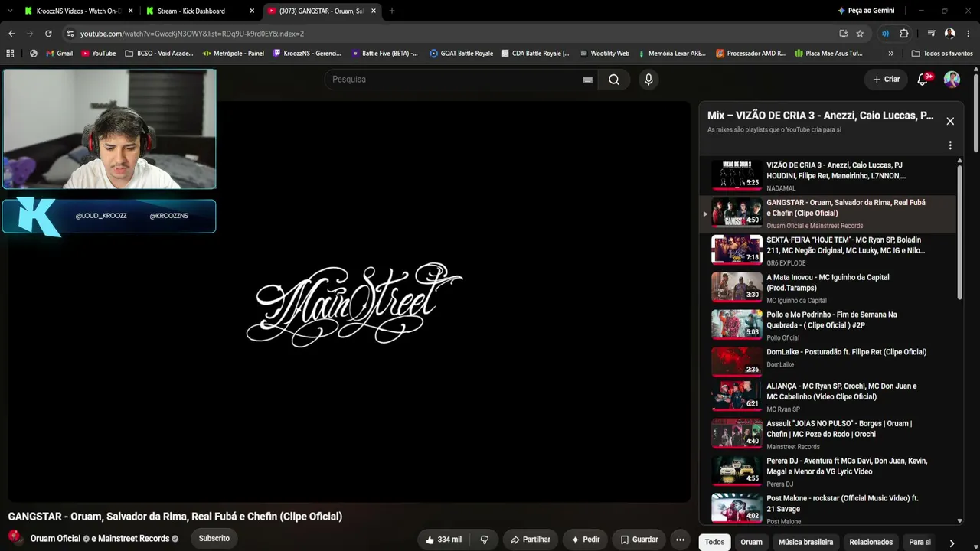980x551 pixels.
Task: Open the Chrome extensions puzzle icon
Action: 904,34
